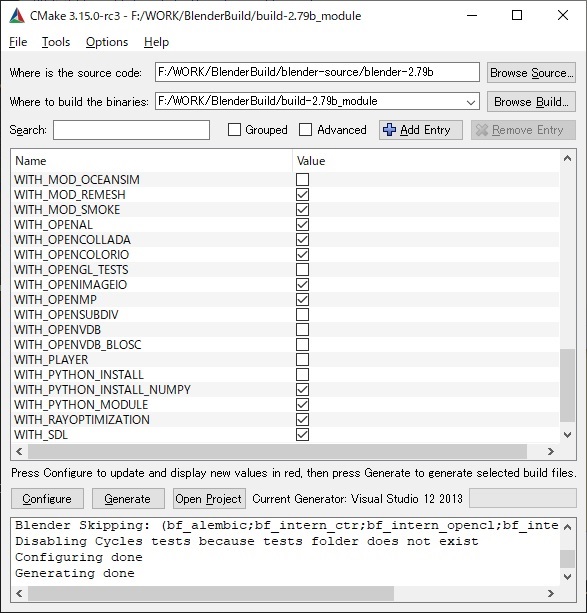Screen dimensions: 587x613
Task: Click the Generate button
Action: pos(128,498)
